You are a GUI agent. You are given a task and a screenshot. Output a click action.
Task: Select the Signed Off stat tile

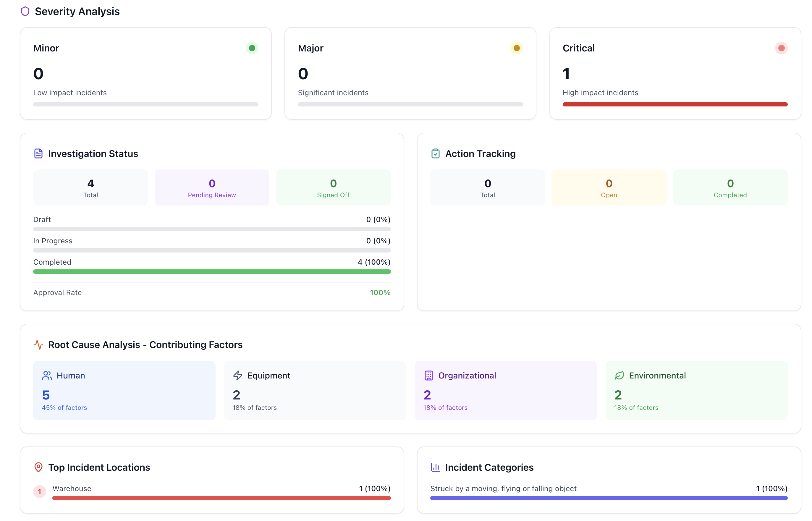click(333, 187)
